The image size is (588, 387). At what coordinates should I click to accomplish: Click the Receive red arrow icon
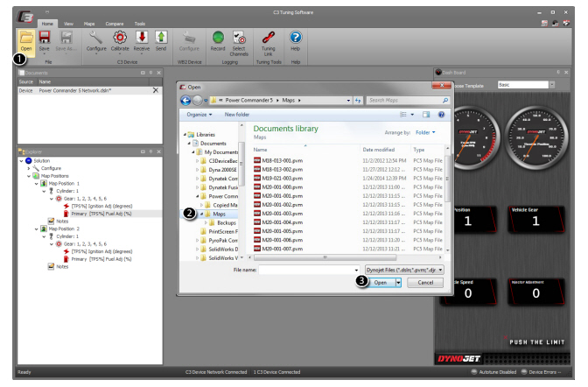click(141, 38)
